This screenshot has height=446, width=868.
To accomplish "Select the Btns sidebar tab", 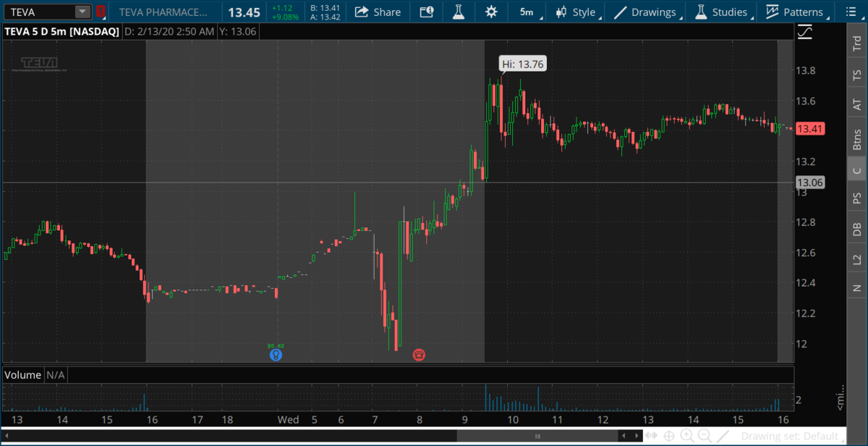I will coord(856,138).
